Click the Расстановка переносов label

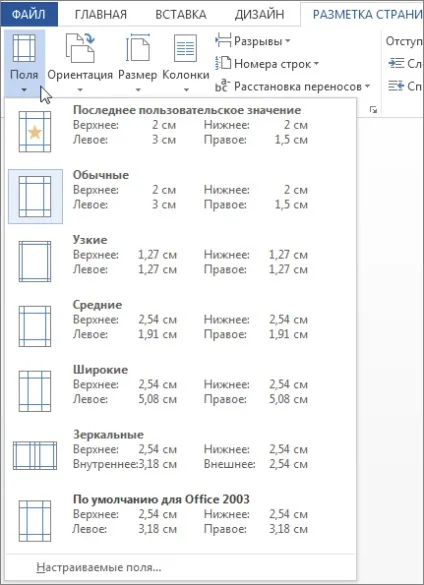(298, 87)
